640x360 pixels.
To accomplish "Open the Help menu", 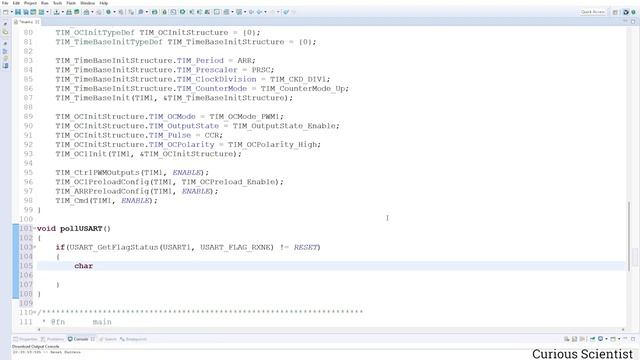I will pyautogui.click(x=104, y=3).
